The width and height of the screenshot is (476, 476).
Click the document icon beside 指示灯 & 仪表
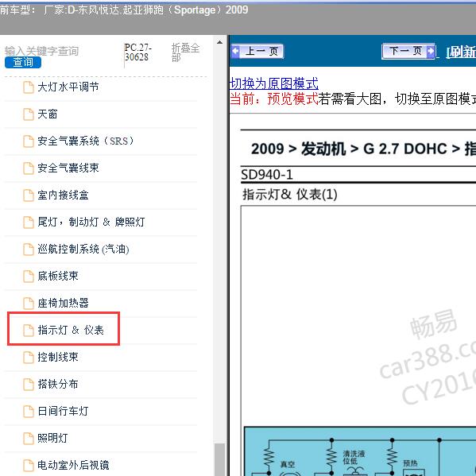coord(29,331)
